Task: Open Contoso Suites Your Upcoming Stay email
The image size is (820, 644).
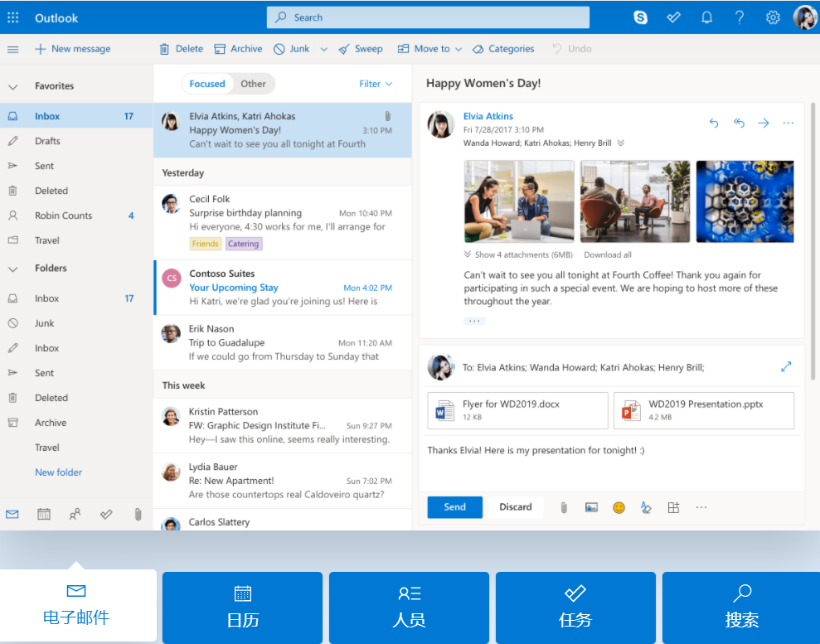Action: point(283,288)
